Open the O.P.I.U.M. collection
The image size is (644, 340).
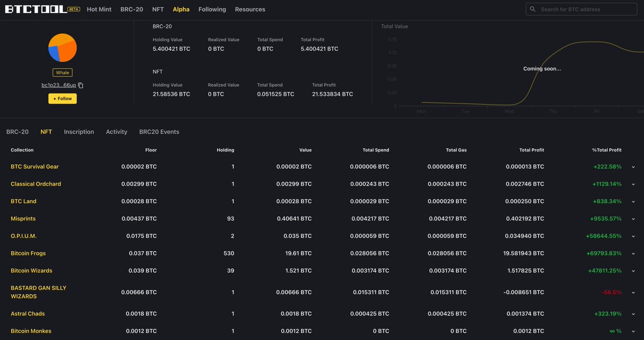coord(24,236)
